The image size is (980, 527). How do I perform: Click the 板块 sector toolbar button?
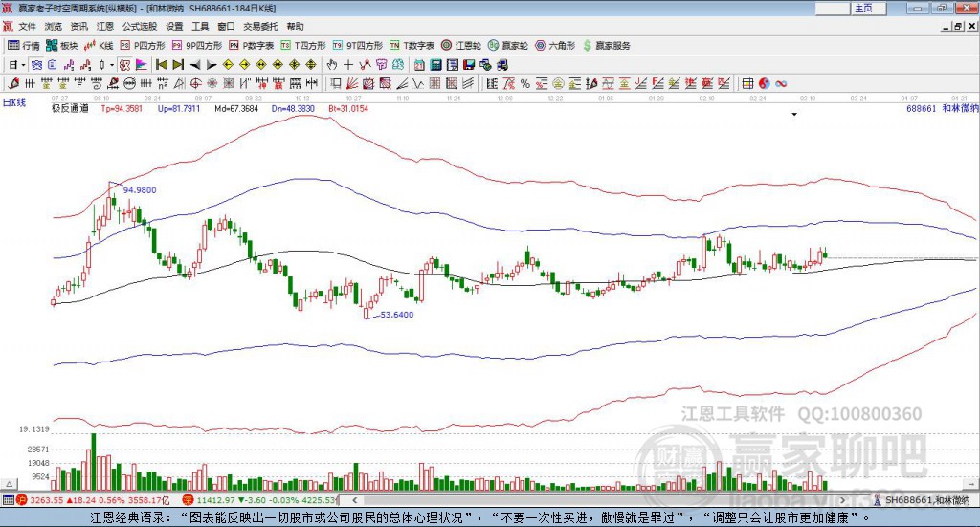(61, 46)
